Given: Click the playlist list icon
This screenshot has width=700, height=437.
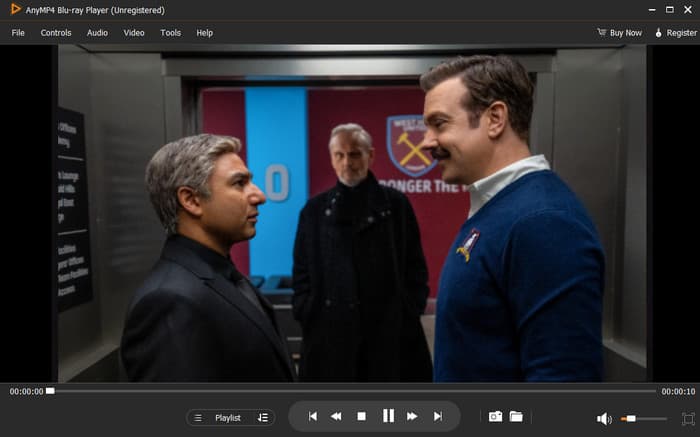Looking at the screenshot, I should 198,418.
